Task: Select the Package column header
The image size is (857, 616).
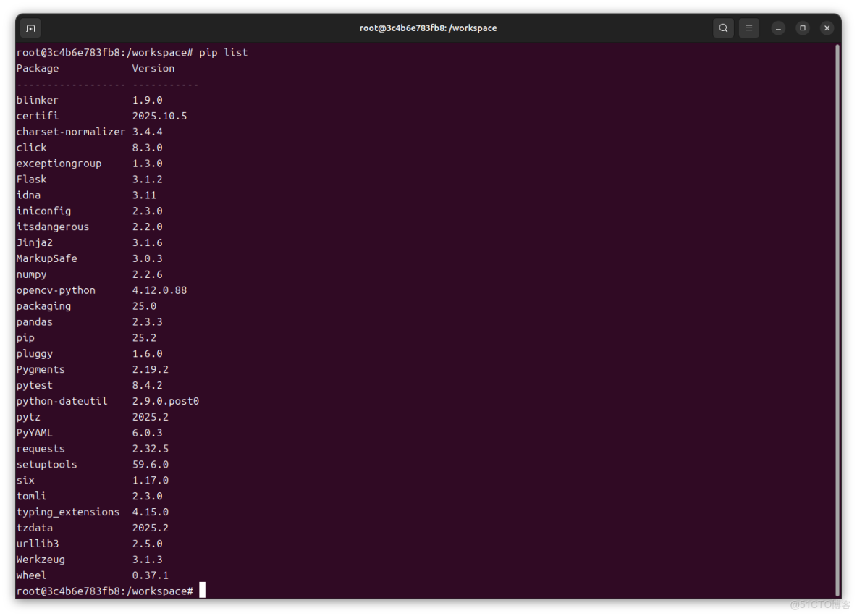Action: click(x=38, y=68)
